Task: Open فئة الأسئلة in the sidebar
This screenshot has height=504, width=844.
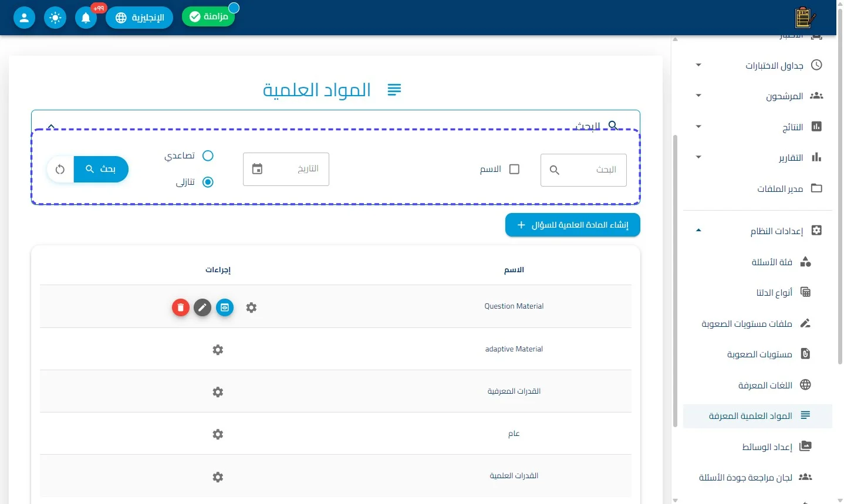Action: tap(758, 262)
